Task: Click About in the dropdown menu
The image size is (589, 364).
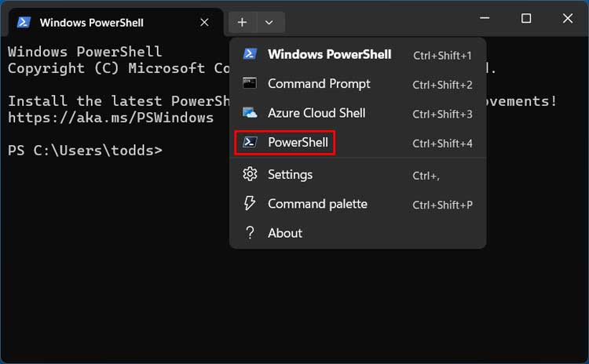Action: [357, 233]
